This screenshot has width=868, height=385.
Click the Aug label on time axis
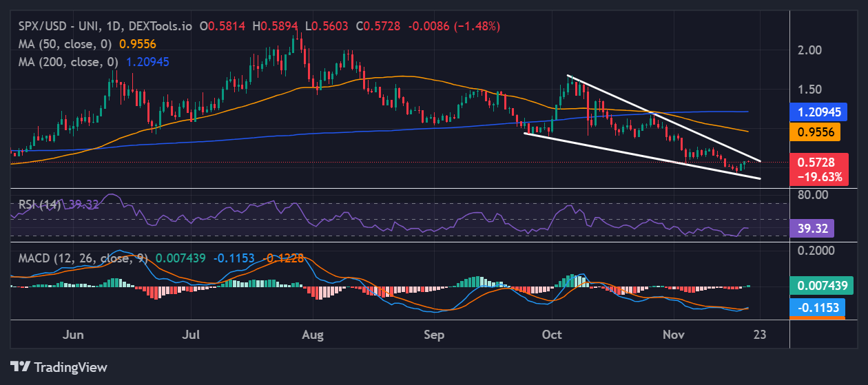(x=313, y=335)
